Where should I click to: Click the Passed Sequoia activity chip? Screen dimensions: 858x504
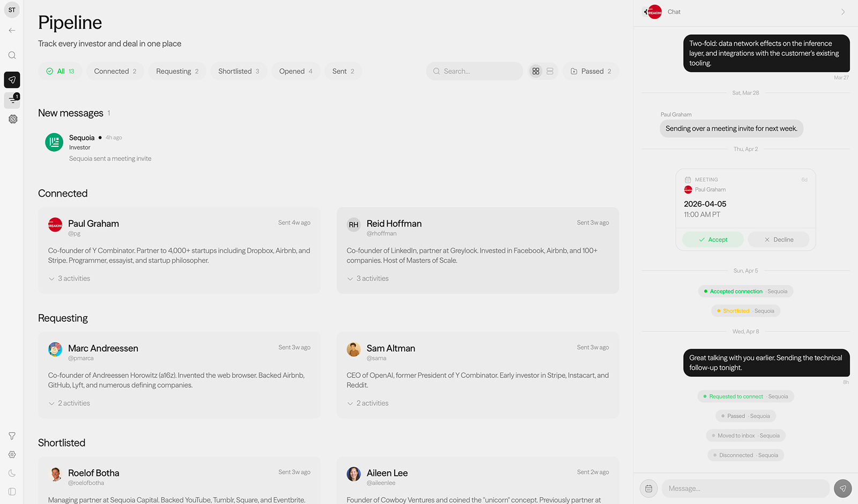[x=746, y=416]
